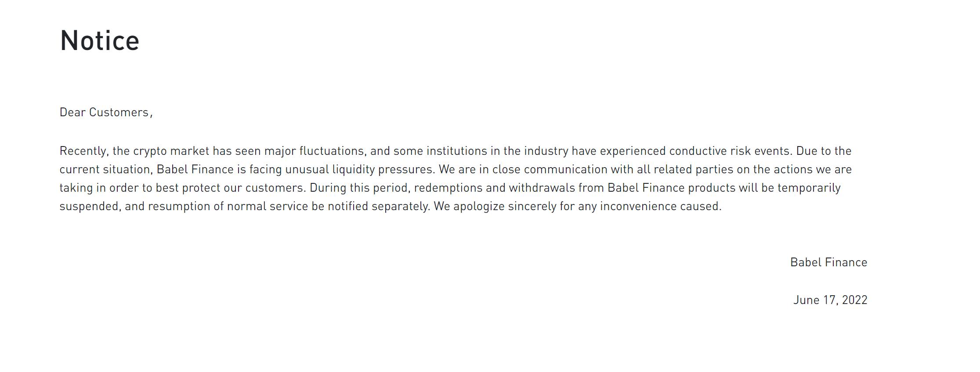Click the word "Recently" starting the paragraph
Screen dimensions: 980x372
[83, 151]
